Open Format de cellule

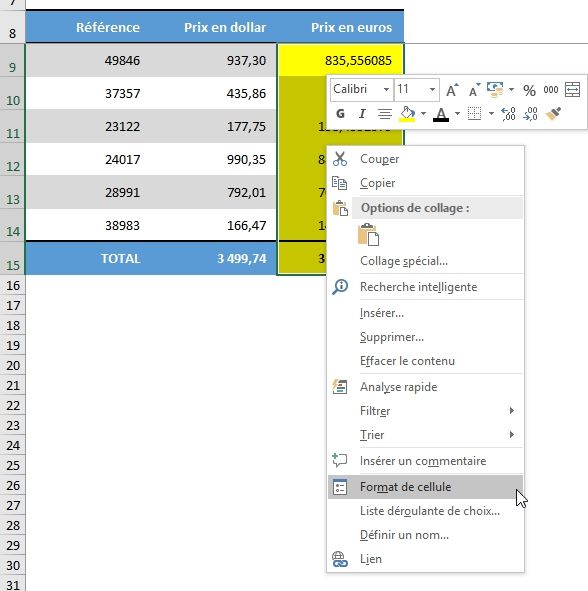pos(426,487)
